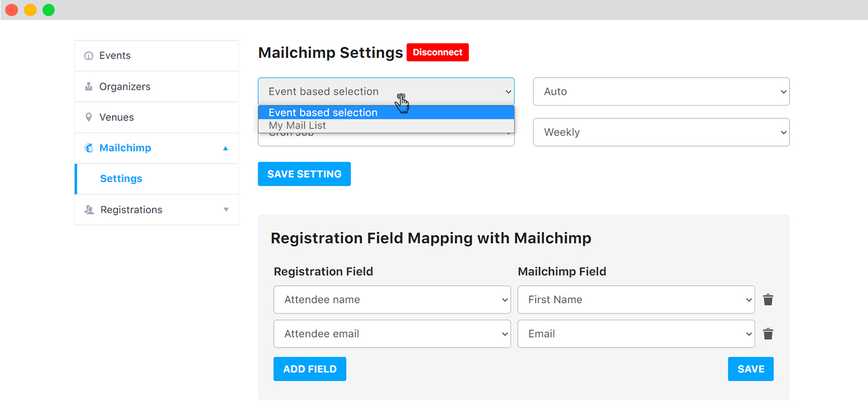Open the Attendee name registration field dropdown

(392, 300)
